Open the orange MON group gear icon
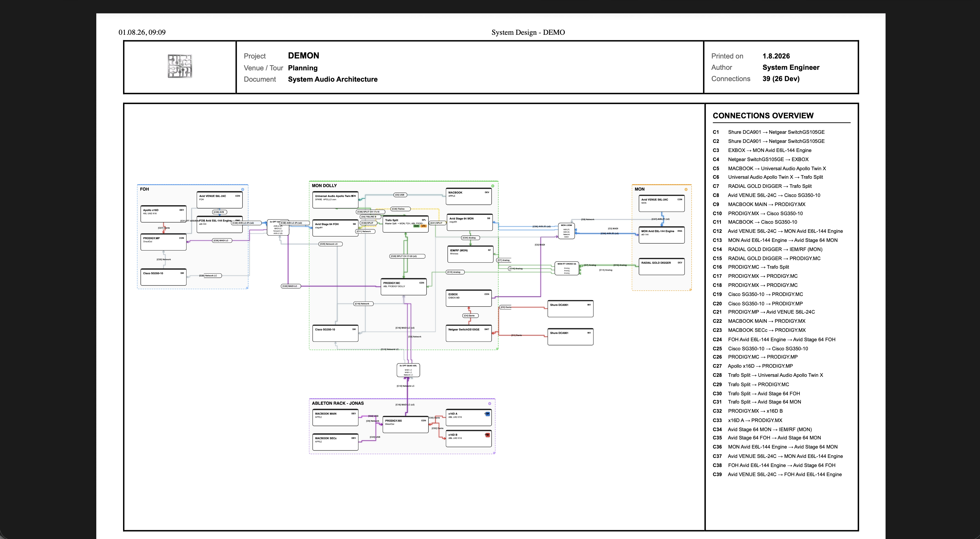The width and height of the screenshot is (980, 539). (686, 190)
